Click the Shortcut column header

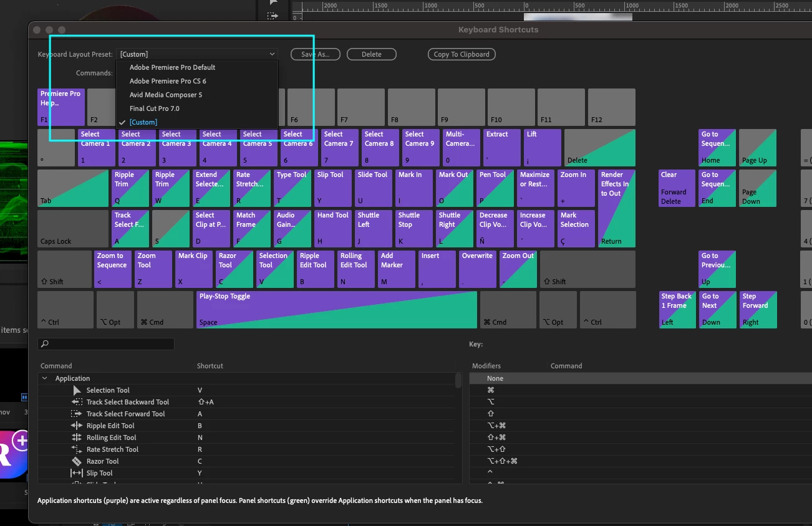click(x=210, y=366)
